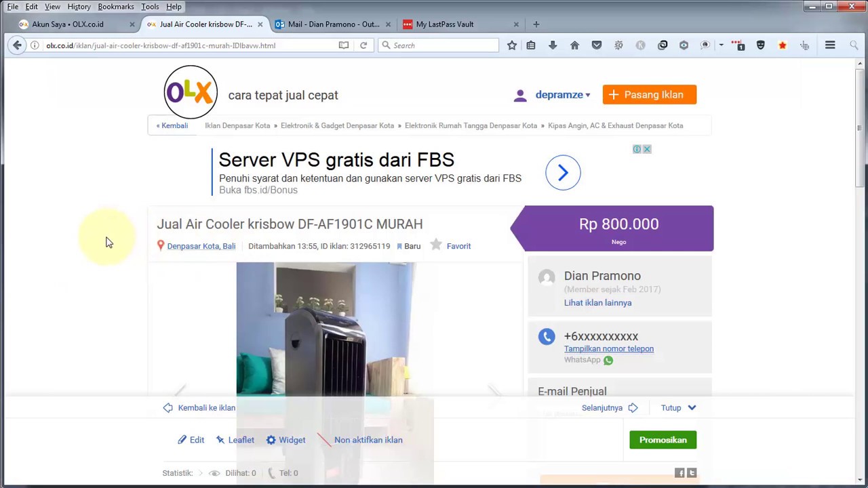Click the Server VPS gratis ad headline

(x=336, y=160)
